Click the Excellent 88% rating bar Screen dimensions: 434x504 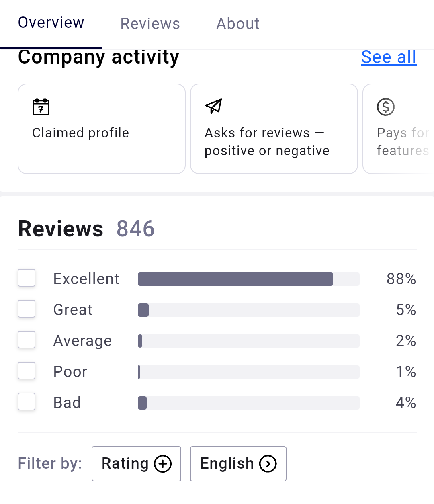(248, 279)
